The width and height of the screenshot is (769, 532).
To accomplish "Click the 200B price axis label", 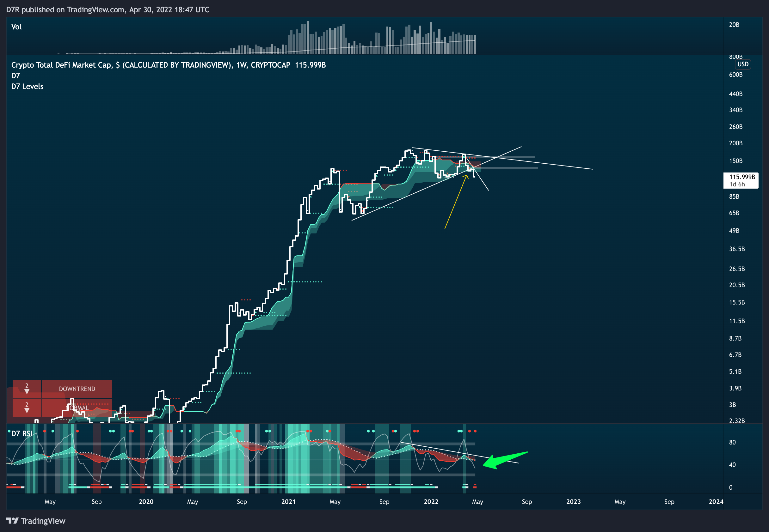I will pos(735,143).
